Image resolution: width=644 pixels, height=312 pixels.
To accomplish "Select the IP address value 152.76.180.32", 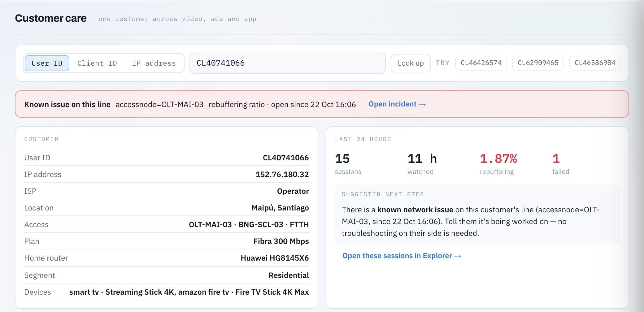I will pyautogui.click(x=282, y=174).
